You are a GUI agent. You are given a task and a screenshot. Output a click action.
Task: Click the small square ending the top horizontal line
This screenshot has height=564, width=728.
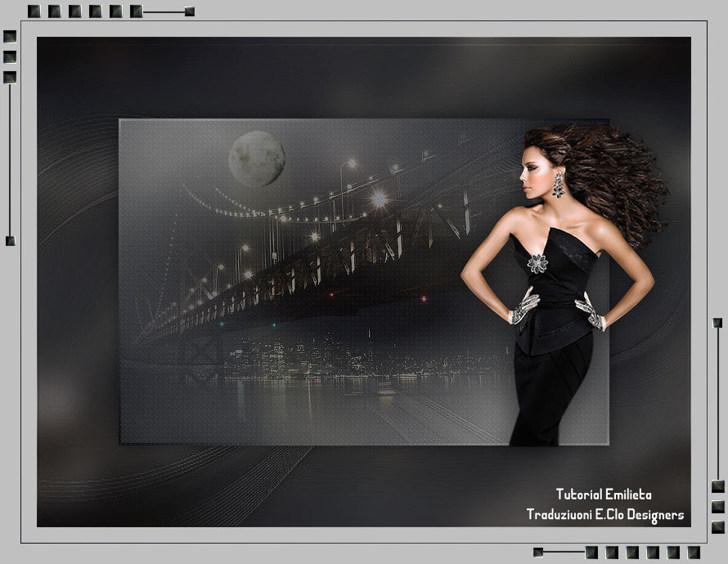[190, 11]
